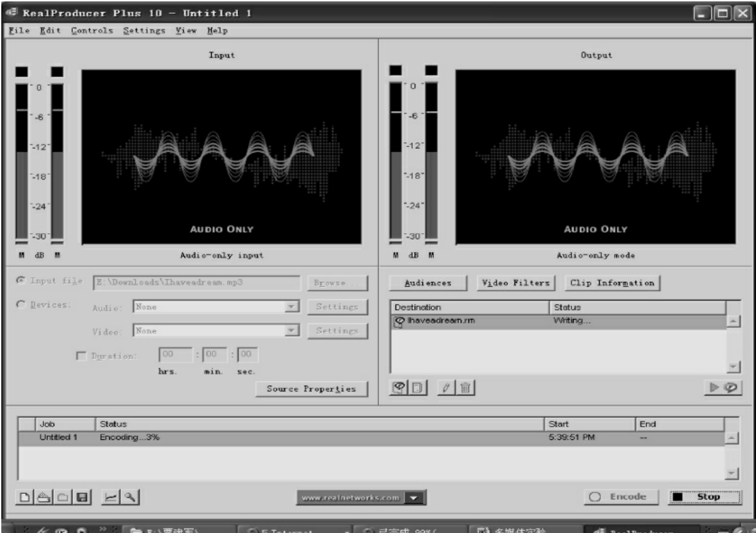Open the statistics graph icon
756x533 pixels.
(x=110, y=496)
